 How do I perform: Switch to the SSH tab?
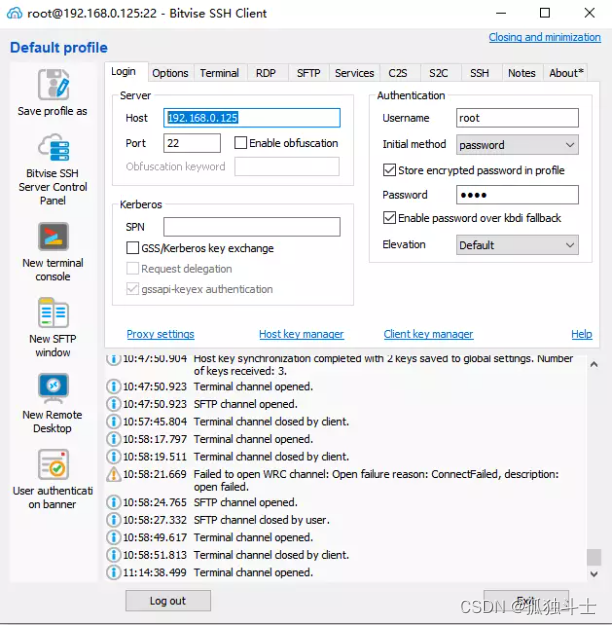[480, 73]
